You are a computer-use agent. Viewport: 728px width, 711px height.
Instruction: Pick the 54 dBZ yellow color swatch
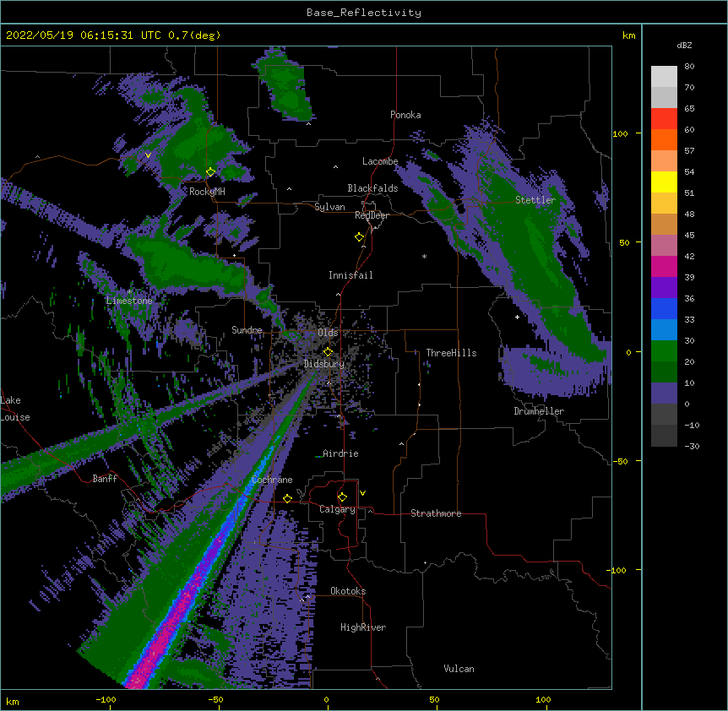[664, 182]
